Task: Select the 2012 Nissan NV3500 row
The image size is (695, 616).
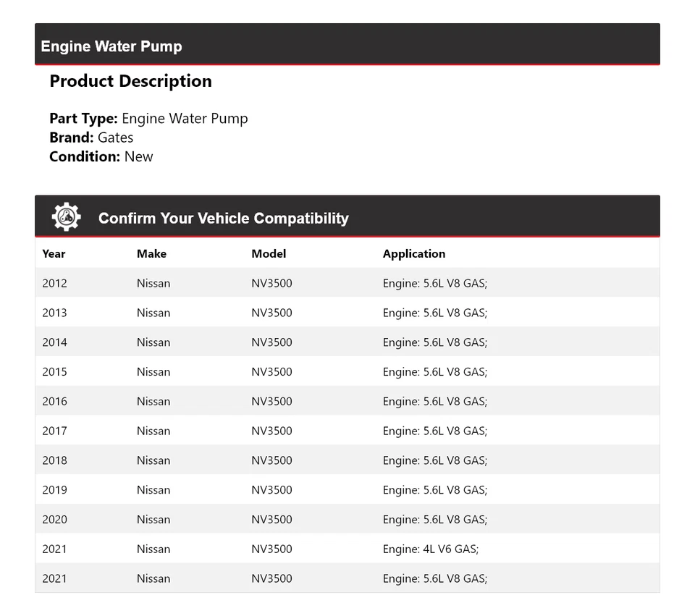Action: (x=347, y=283)
